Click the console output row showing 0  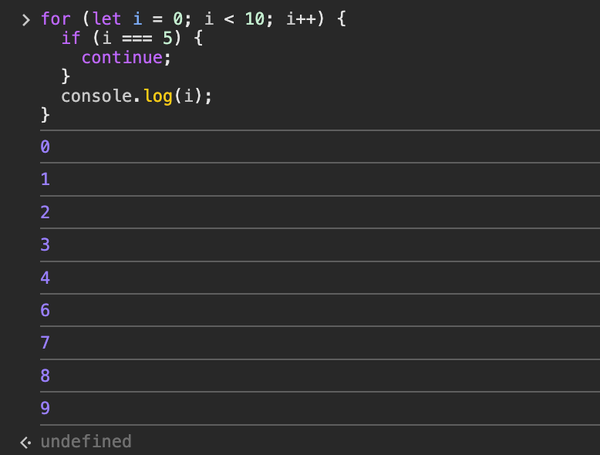(x=45, y=147)
